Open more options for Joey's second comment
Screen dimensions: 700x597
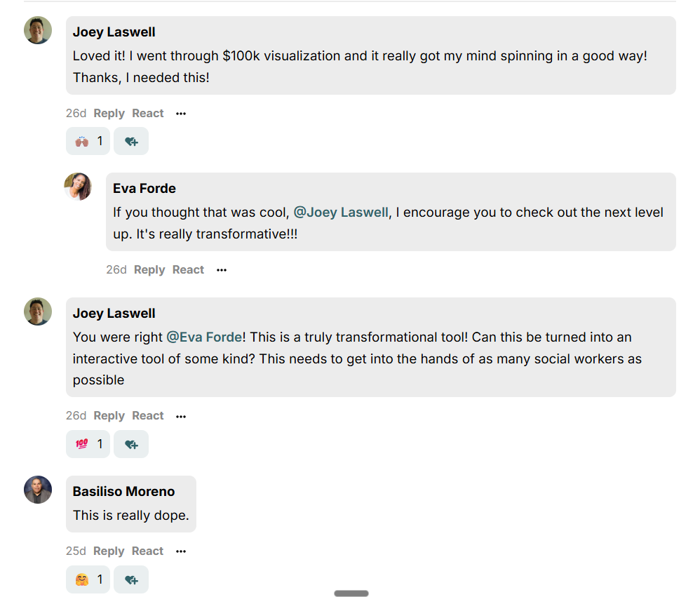pos(181,416)
